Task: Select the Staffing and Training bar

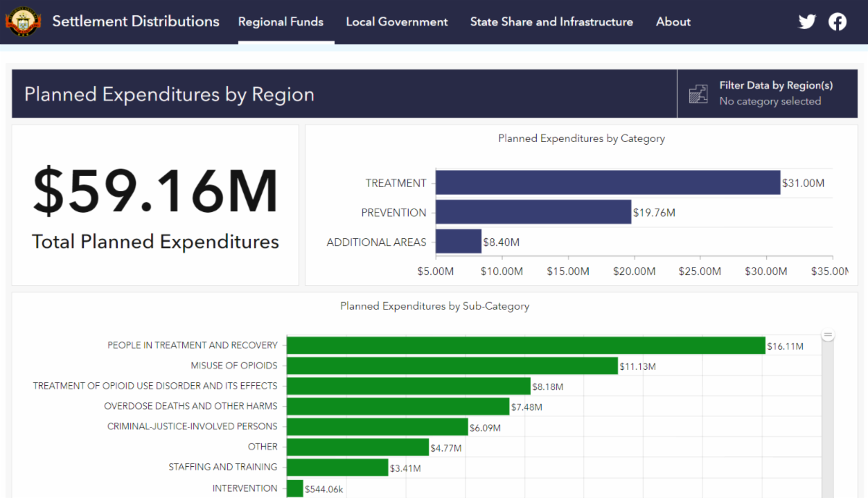Action: click(337, 468)
